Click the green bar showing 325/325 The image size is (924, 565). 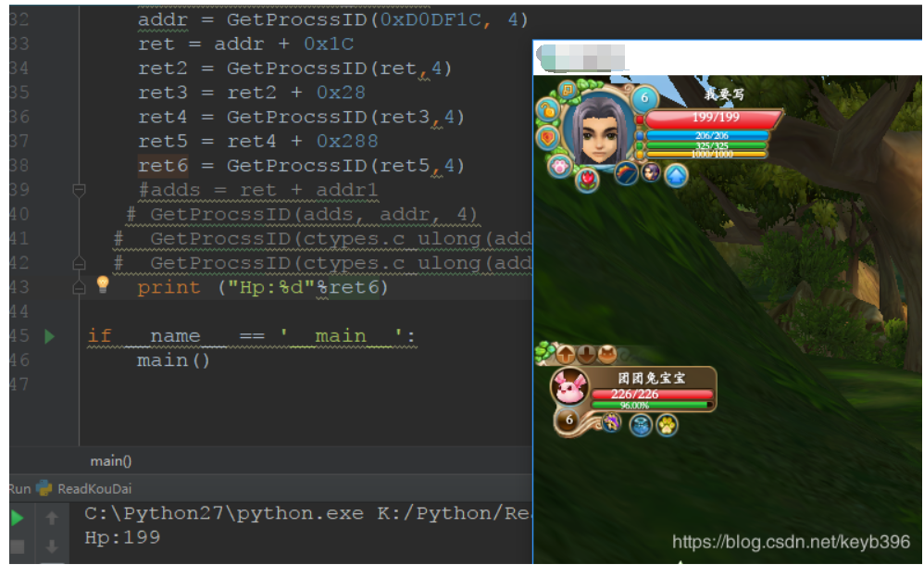coord(706,145)
